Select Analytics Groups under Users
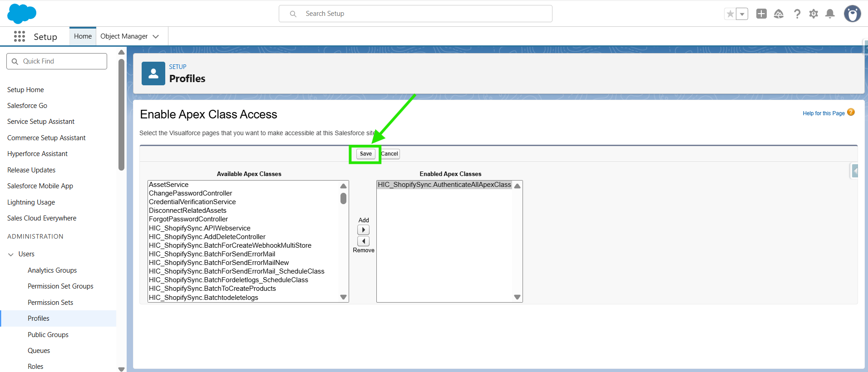 click(x=52, y=270)
